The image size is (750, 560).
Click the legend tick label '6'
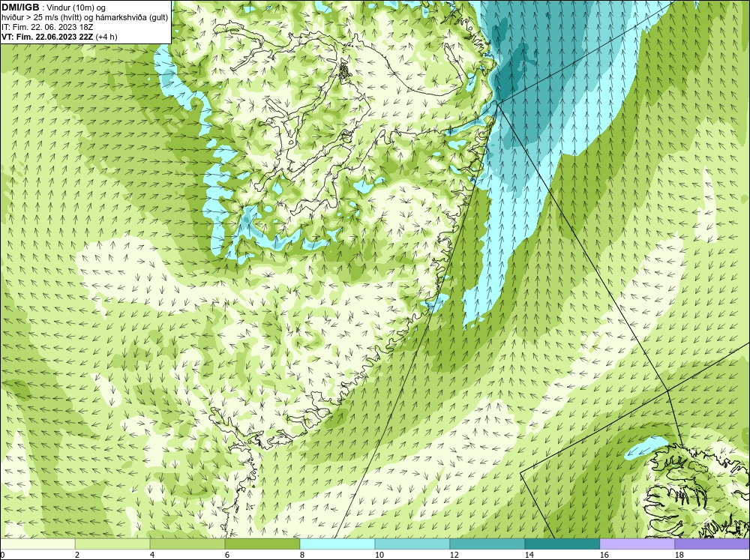(x=227, y=555)
